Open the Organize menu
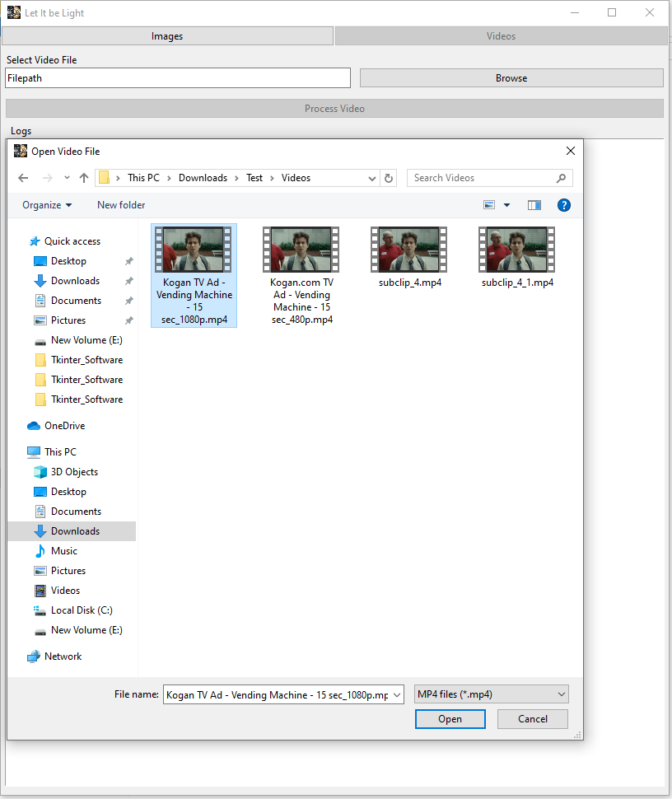 47,205
